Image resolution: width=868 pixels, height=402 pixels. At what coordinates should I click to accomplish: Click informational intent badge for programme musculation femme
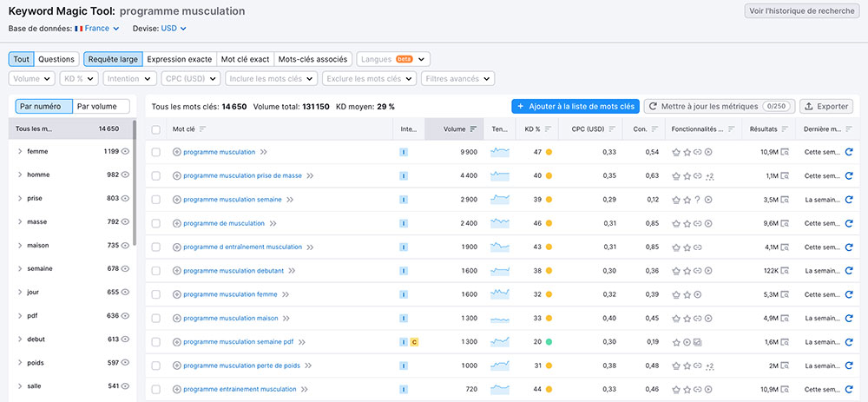[404, 294]
